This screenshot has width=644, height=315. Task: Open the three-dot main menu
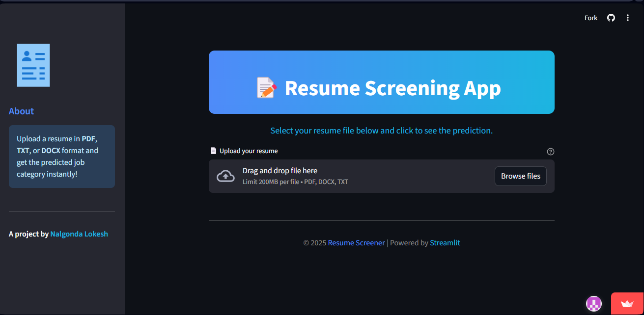pos(627,18)
